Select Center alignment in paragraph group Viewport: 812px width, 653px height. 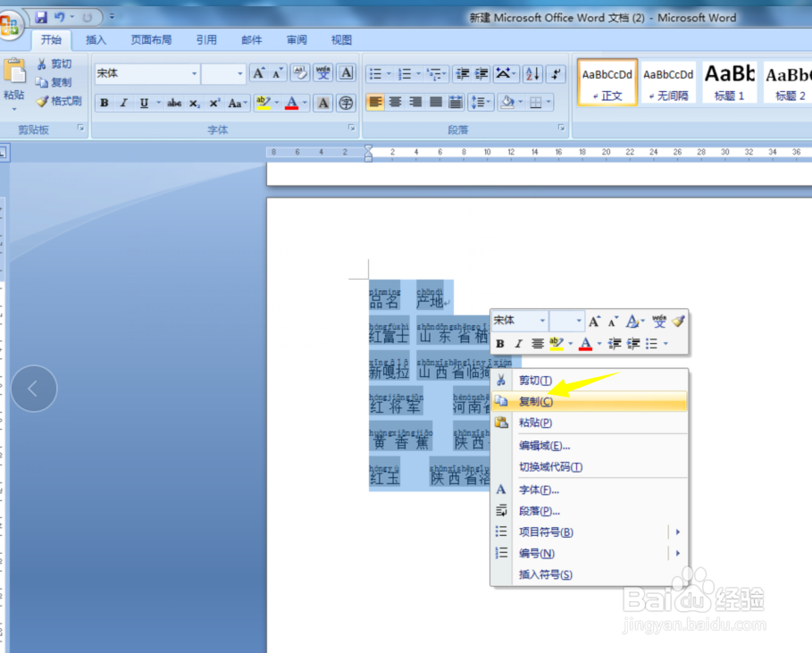[395, 102]
